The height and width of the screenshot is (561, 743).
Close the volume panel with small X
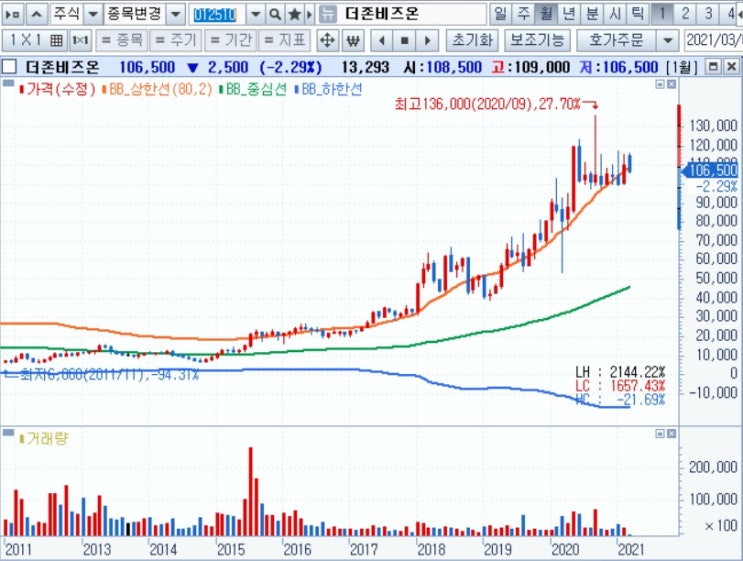click(x=671, y=434)
